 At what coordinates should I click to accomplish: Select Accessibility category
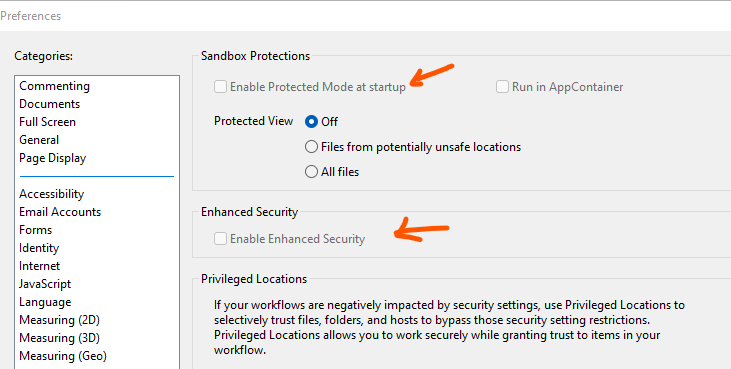(x=52, y=194)
